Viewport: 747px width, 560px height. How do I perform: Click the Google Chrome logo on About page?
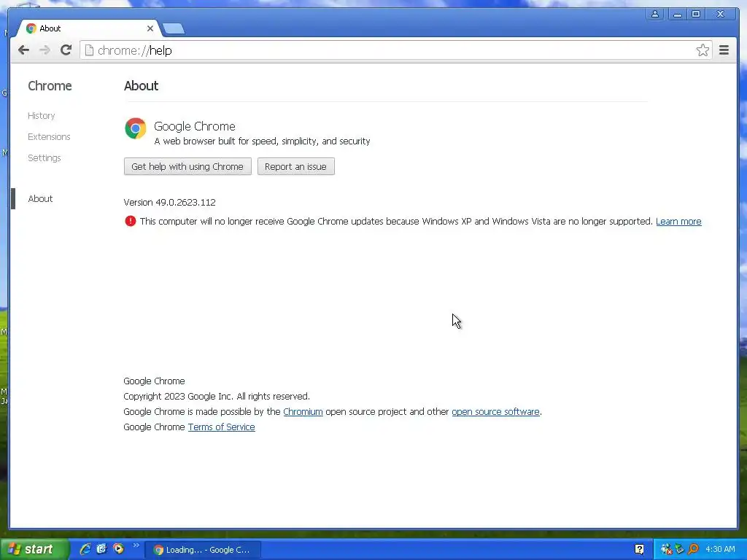click(x=136, y=128)
